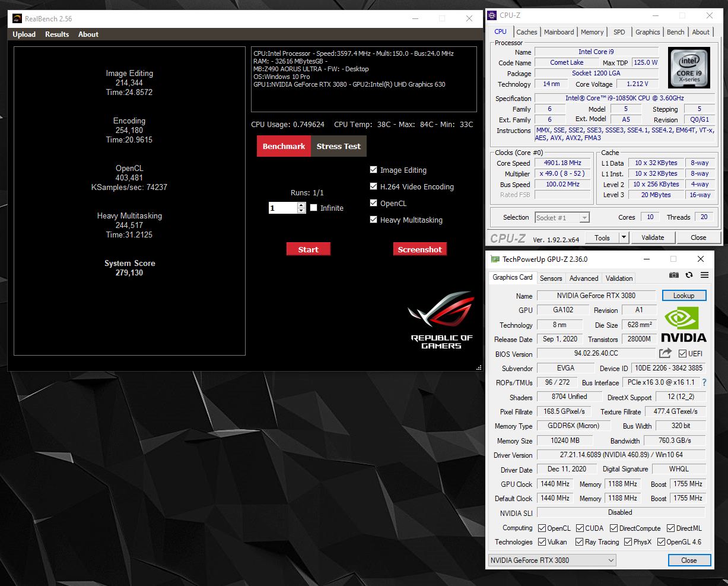Click the GPU-Z BIOS Version field 94.02.26.40.CC
Viewport: 728px width, 586px height.
click(x=596, y=353)
